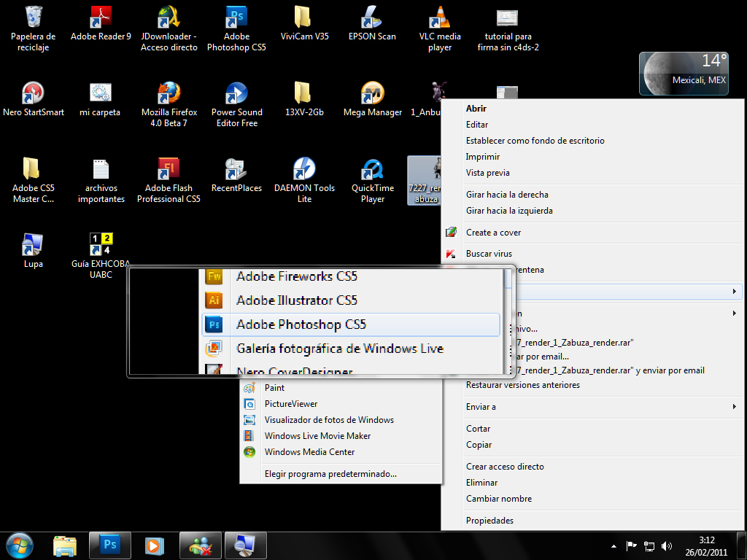This screenshot has height=560, width=747.
Task: Open RecentPlaces shortcut
Action: 236,175
